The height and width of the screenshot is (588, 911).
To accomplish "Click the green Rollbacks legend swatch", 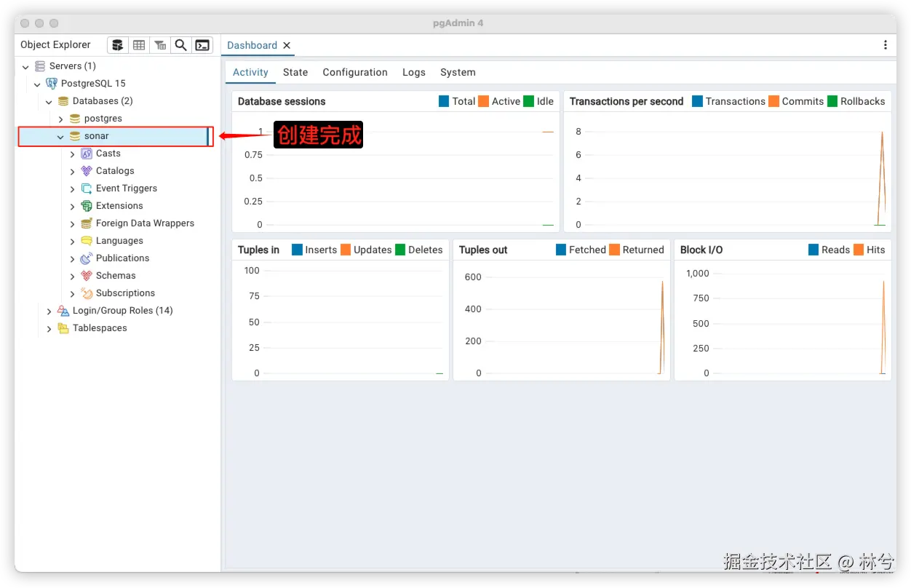I will click(x=832, y=101).
